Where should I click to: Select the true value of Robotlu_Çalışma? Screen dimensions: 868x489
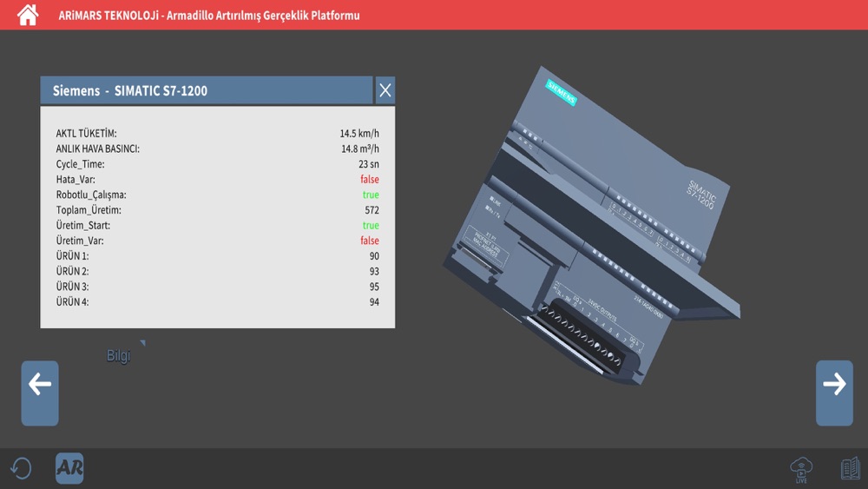(x=371, y=195)
